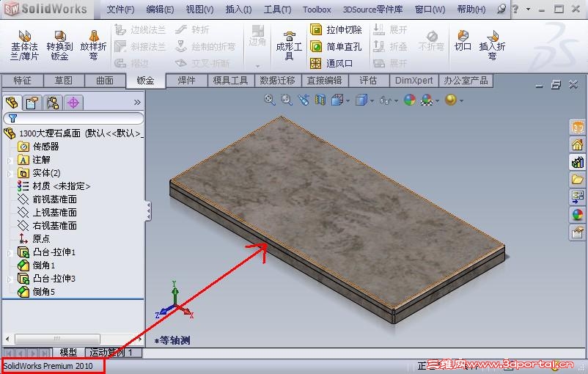Open the 工具(T) menu
This screenshot has height=374, width=588.
(x=277, y=10)
